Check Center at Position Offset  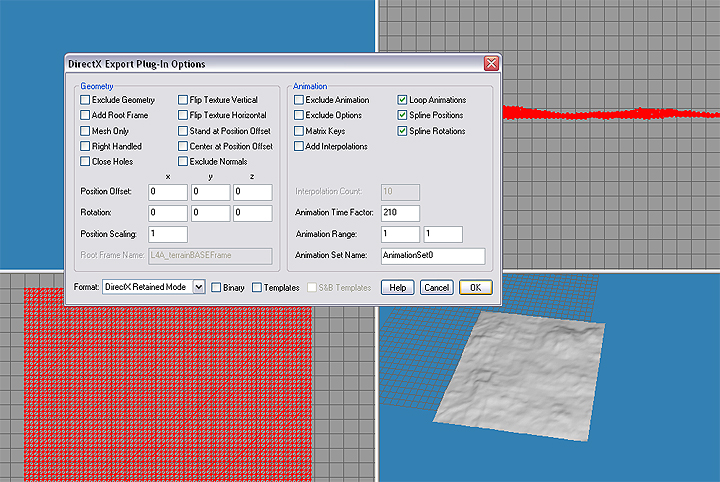183,146
